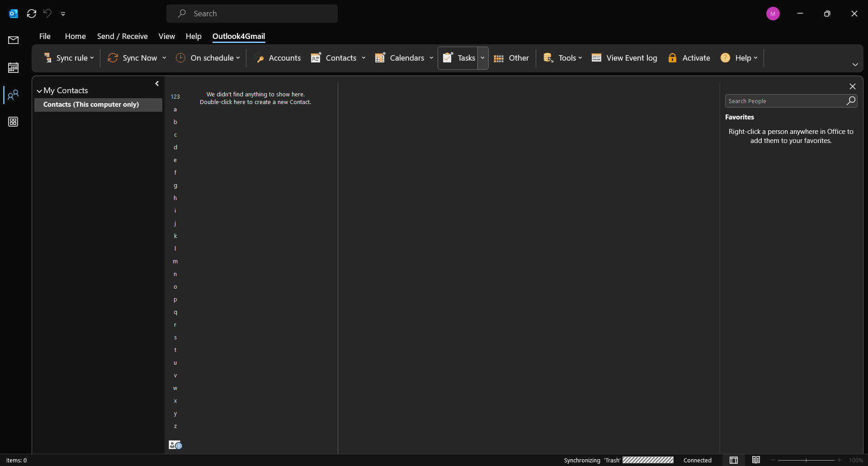Jump to letter m in index
Screen dimensions: 868x466
(175, 262)
